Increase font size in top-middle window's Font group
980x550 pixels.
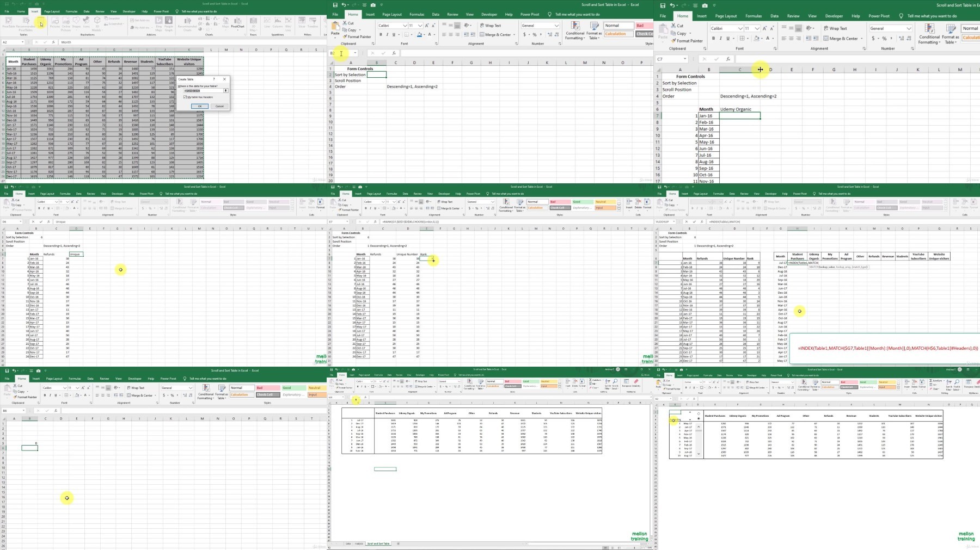coord(427,26)
